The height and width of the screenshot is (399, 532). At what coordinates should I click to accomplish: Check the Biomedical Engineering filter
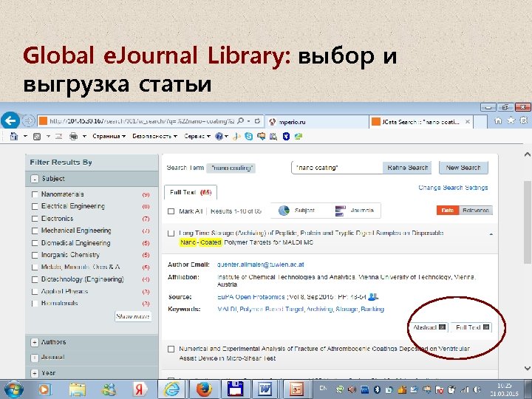click(35, 243)
